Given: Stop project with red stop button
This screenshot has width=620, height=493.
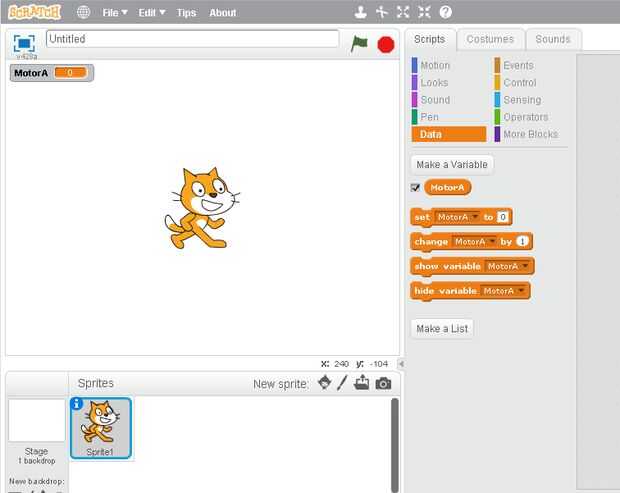Looking at the screenshot, I should tap(386, 44).
